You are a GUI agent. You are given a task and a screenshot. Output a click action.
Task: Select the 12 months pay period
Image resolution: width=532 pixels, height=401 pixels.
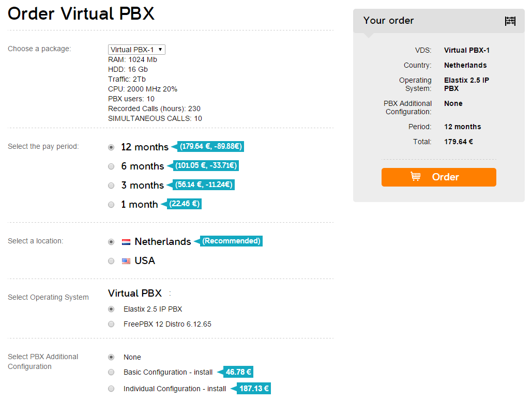pos(111,147)
